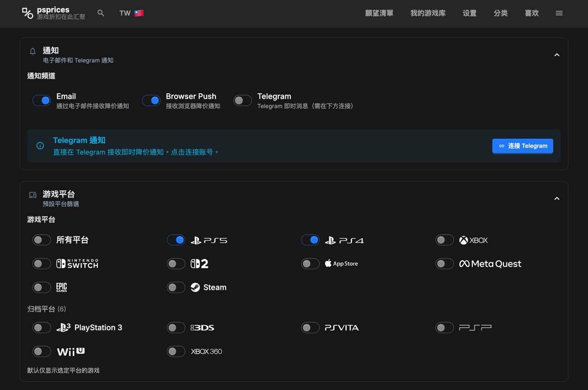
Task: Open the hamburger menu icon
Action: (x=559, y=13)
